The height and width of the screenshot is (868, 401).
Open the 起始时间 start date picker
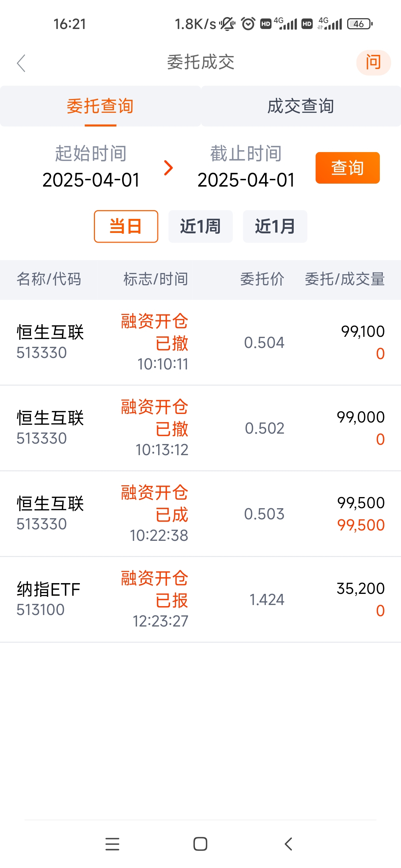click(91, 167)
